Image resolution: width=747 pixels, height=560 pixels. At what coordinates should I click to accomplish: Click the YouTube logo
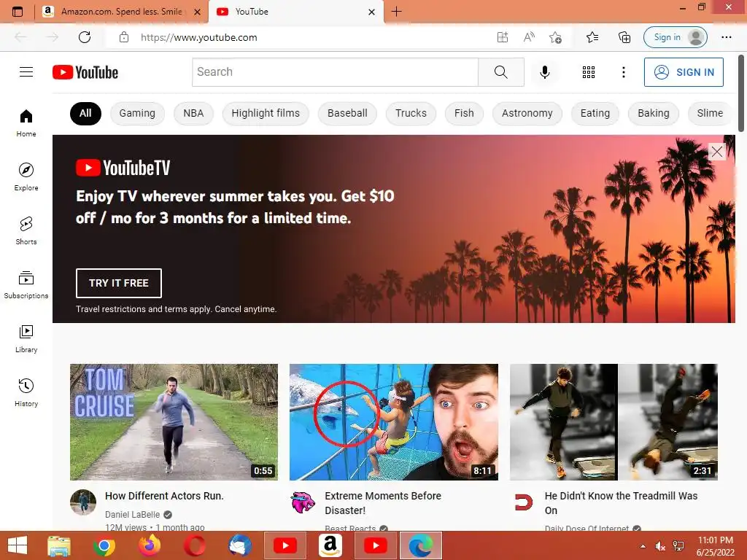[85, 72]
